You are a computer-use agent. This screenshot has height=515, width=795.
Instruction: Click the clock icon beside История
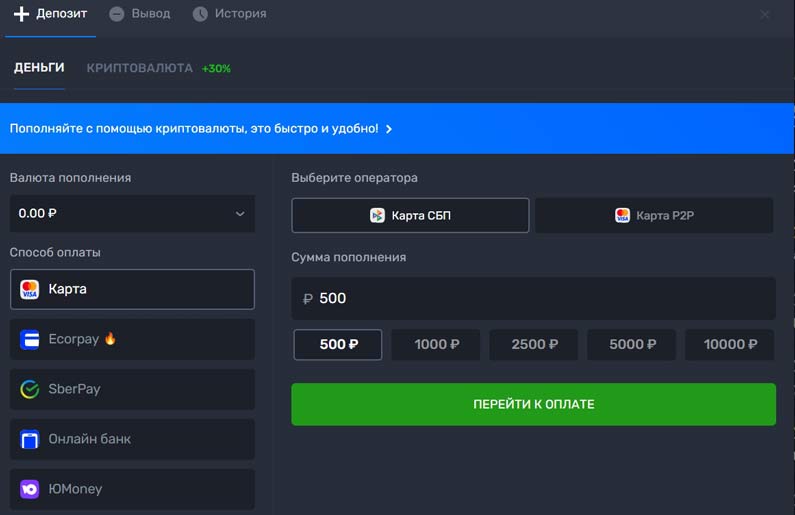coord(200,14)
